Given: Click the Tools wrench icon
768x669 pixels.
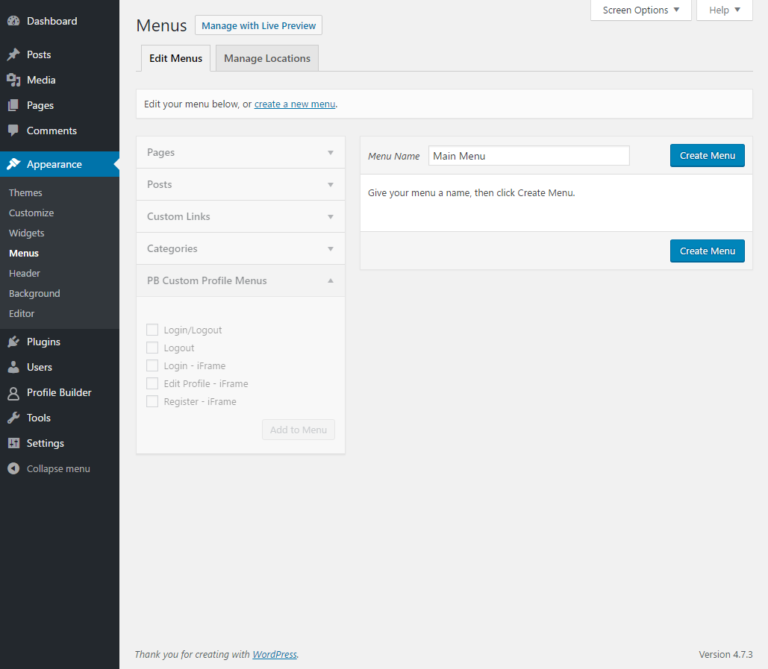Looking at the screenshot, I should point(13,418).
